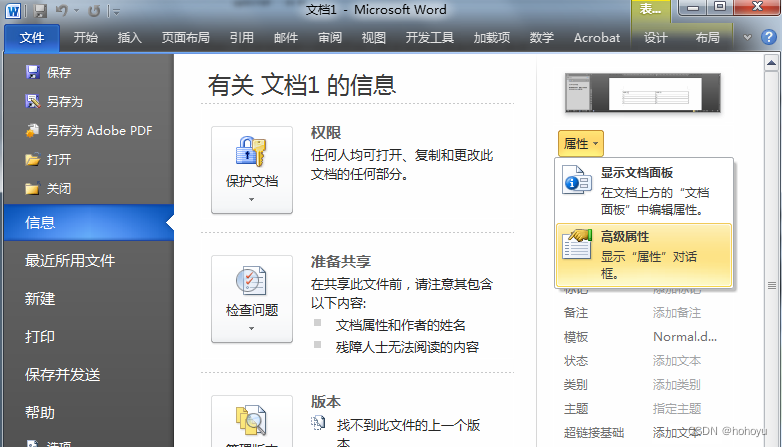Open the undo history dropdown arrow
Image resolution: width=782 pixels, height=447 pixels.
pos(76,10)
